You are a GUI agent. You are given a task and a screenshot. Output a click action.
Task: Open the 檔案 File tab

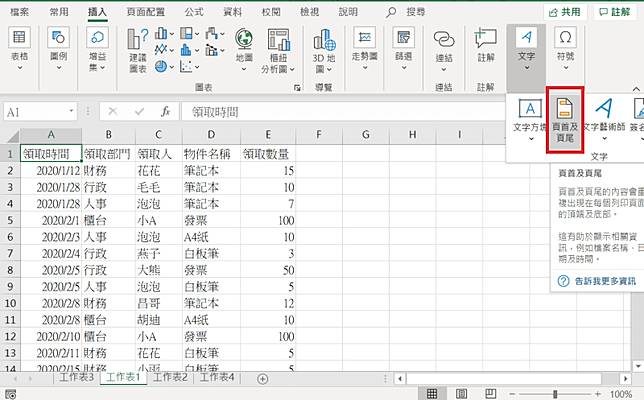[x=19, y=12]
